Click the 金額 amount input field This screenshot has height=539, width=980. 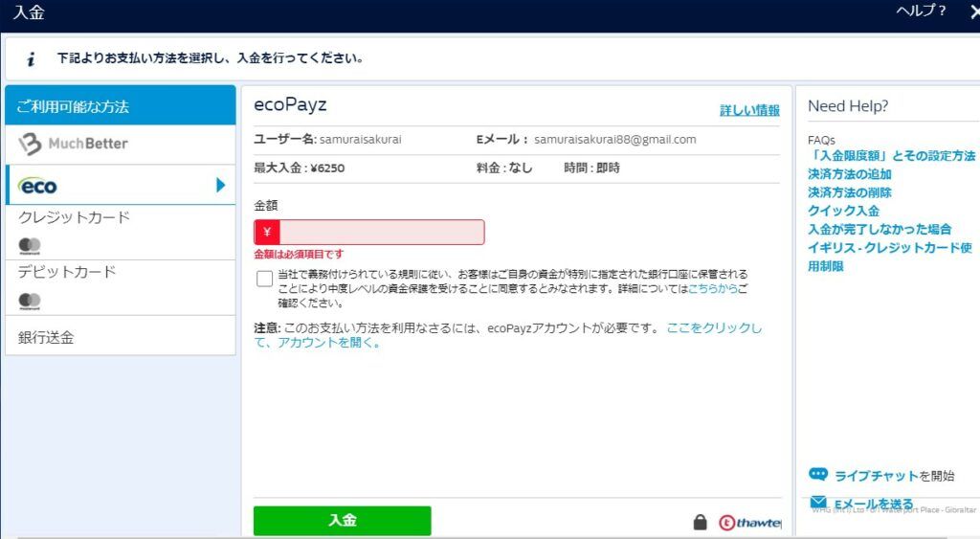point(381,232)
